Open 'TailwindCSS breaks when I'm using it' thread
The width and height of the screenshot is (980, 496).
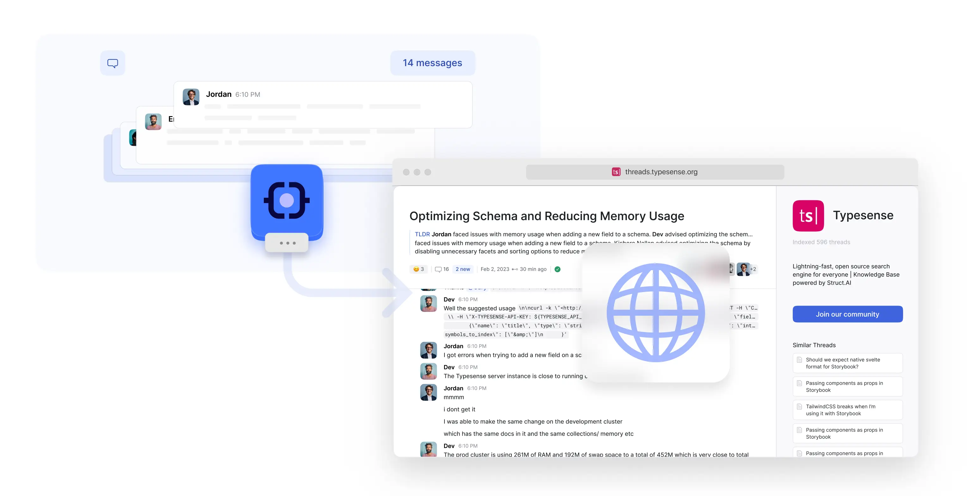point(847,410)
